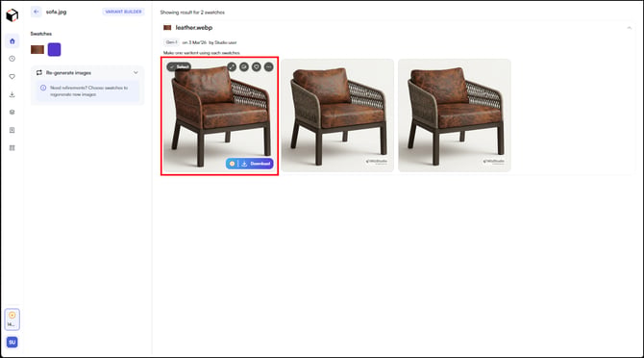Click the Gen-1 badge

[171, 42]
